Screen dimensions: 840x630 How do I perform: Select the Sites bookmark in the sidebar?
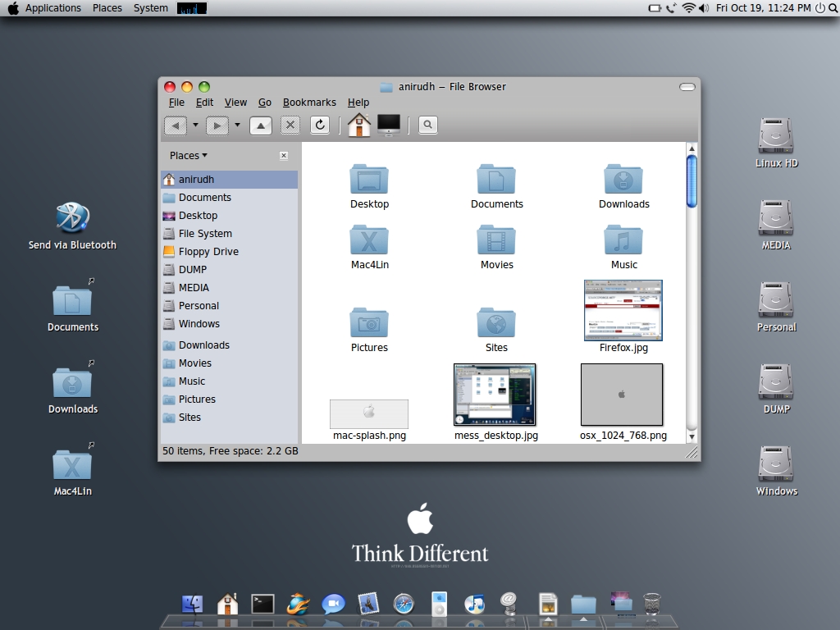click(x=230, y=418)
